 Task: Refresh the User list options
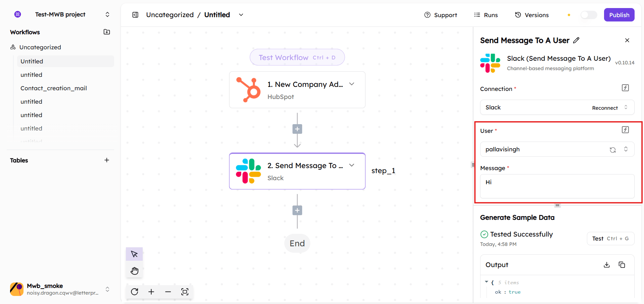(x=613, y=150)
